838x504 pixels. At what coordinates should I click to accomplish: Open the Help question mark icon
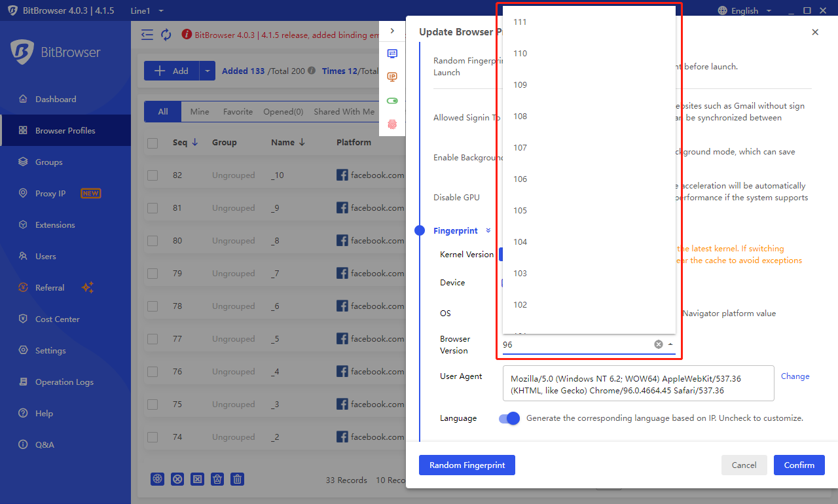tap(23, 414)
